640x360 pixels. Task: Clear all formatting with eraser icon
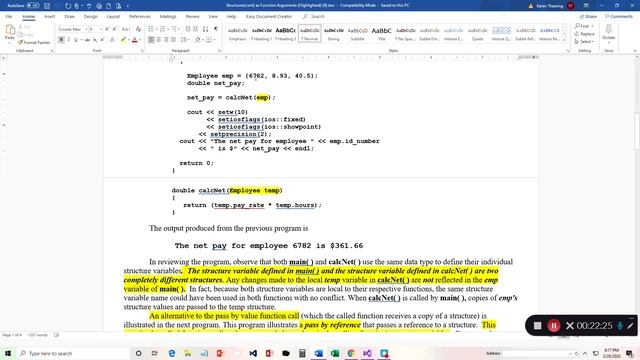point(138,29)
